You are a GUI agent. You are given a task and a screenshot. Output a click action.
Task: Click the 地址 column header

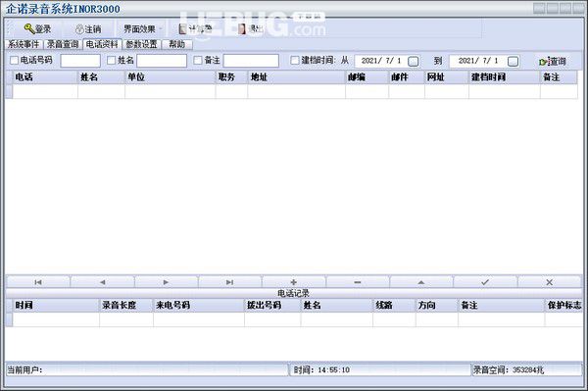(x=297, y=77)
